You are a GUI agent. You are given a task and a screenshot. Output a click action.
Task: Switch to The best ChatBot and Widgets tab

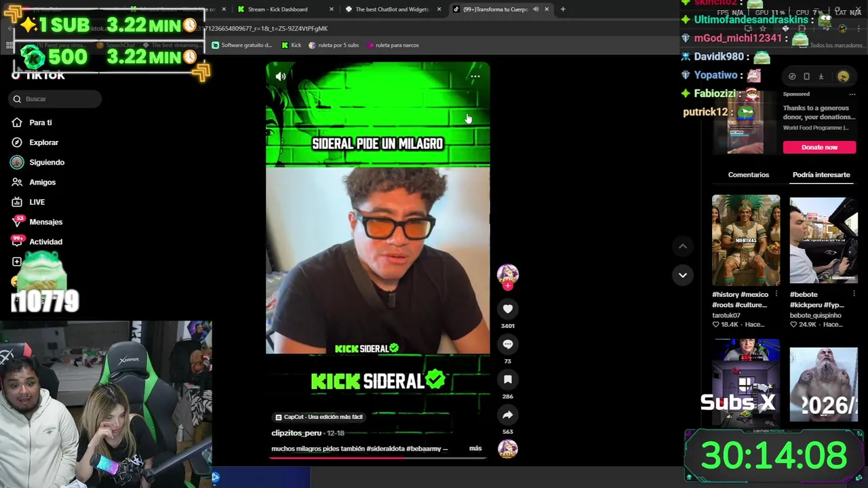coord(393,9)
